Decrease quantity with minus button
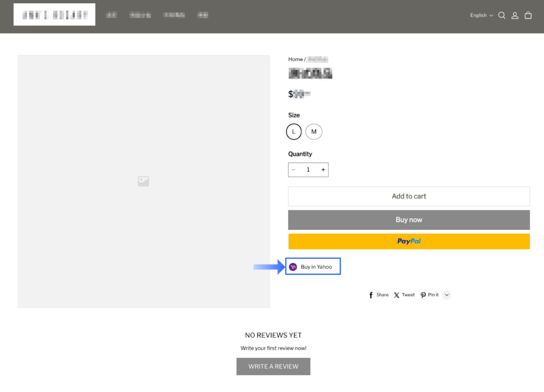 294,170
